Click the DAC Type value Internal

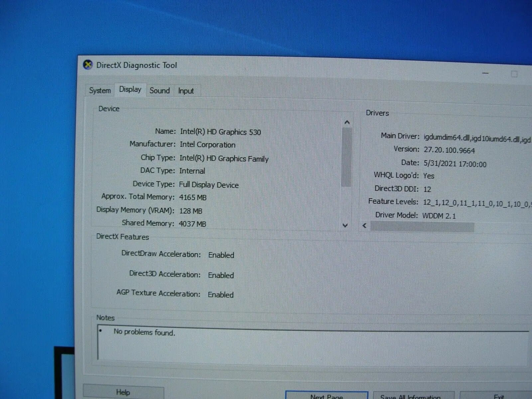pyautogui.click(x=192, y=171)
